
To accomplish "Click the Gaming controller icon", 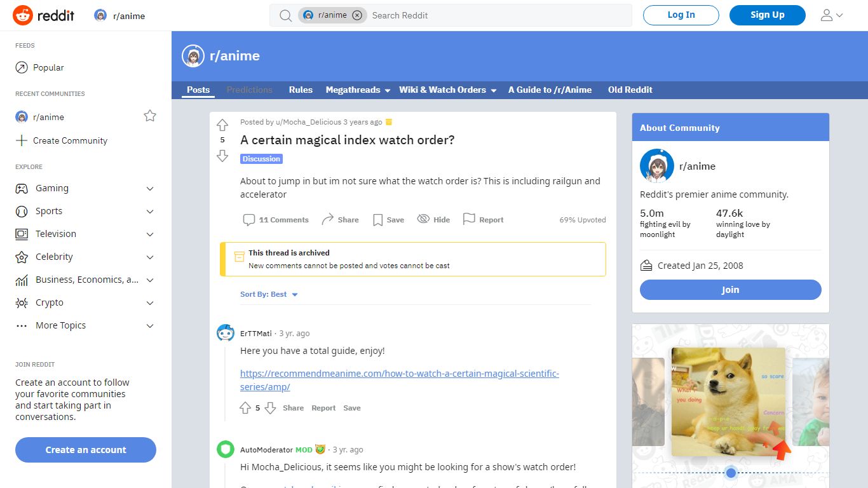I will [x=22, y=189].
